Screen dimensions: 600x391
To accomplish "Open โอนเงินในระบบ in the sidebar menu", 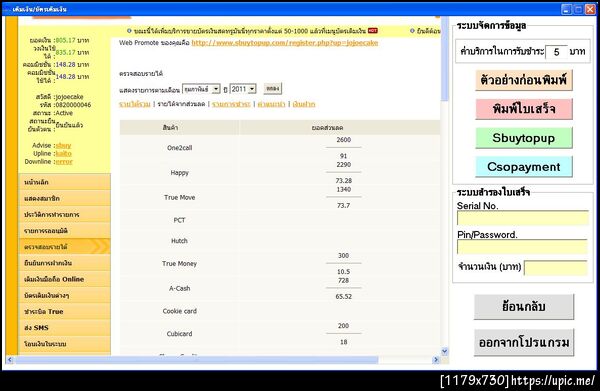I will pos(64,344).
